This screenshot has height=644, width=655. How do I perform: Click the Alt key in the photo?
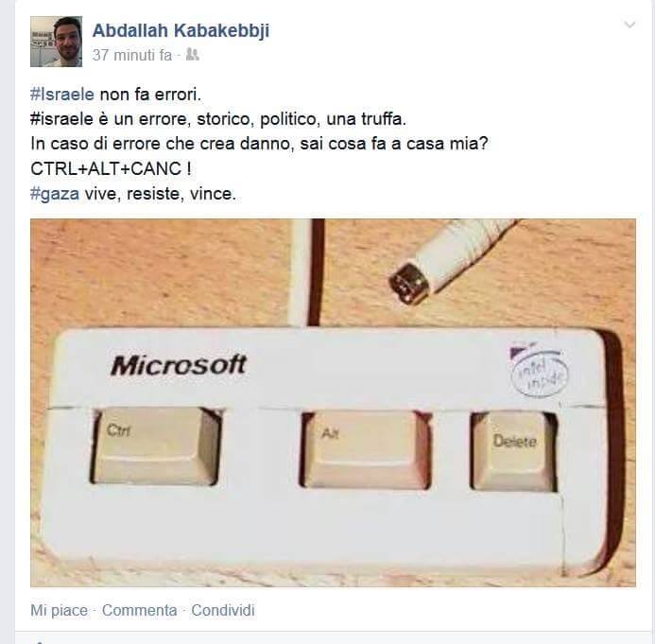pos(366,450)
